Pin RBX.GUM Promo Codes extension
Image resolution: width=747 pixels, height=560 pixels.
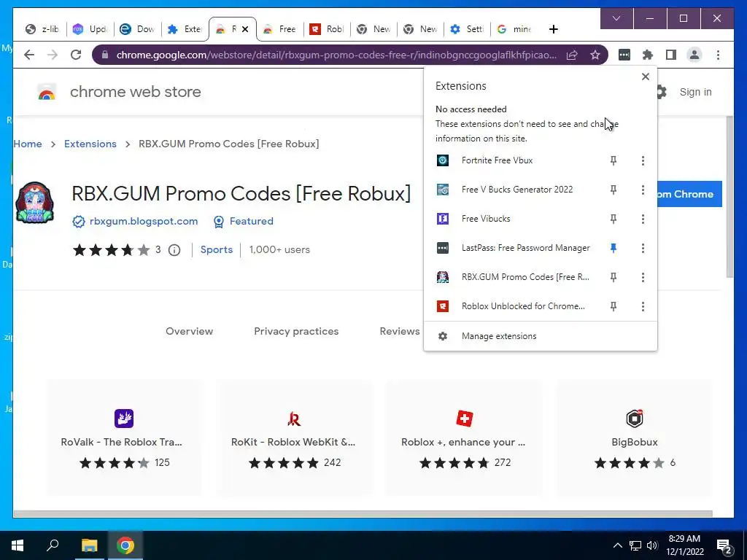click(614, 277)
